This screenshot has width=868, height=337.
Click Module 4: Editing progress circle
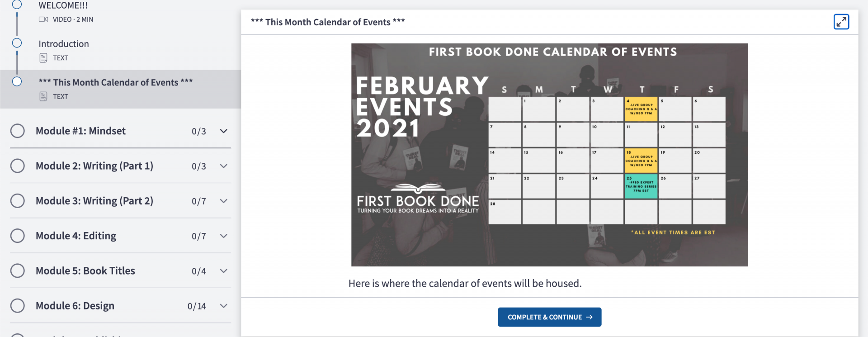[x=18, y=236]
